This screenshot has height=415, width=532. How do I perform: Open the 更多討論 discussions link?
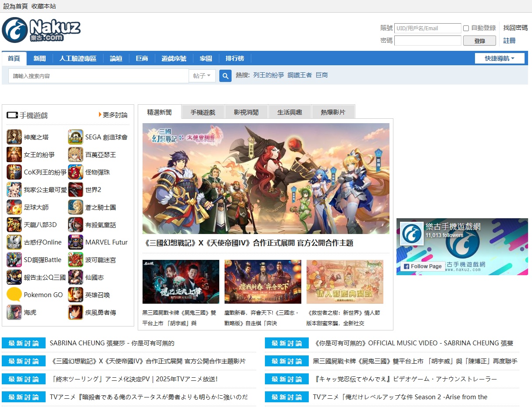(x=114, y=114)
